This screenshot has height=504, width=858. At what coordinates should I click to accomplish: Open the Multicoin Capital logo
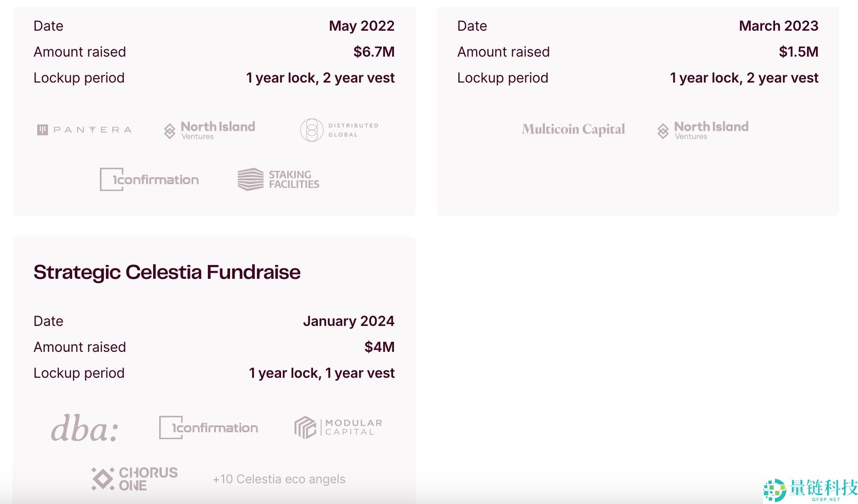[x=573, y=129]
